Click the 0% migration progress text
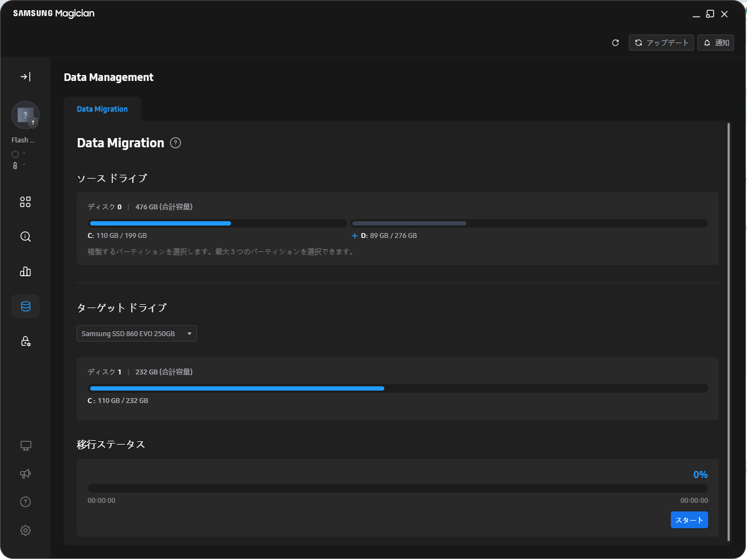Screen dimensions: 747x560 (x=701, y=475)
